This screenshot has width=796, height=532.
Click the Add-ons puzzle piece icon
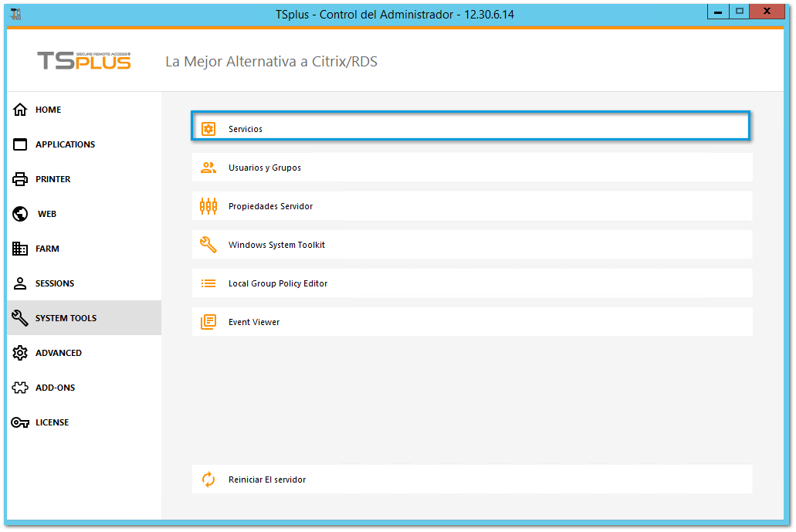click(20, 388)
